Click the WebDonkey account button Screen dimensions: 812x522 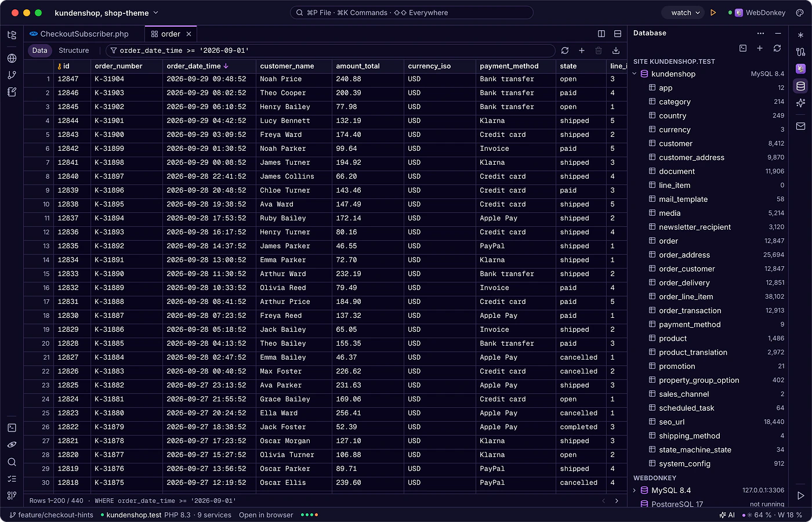tap(757, 13)
